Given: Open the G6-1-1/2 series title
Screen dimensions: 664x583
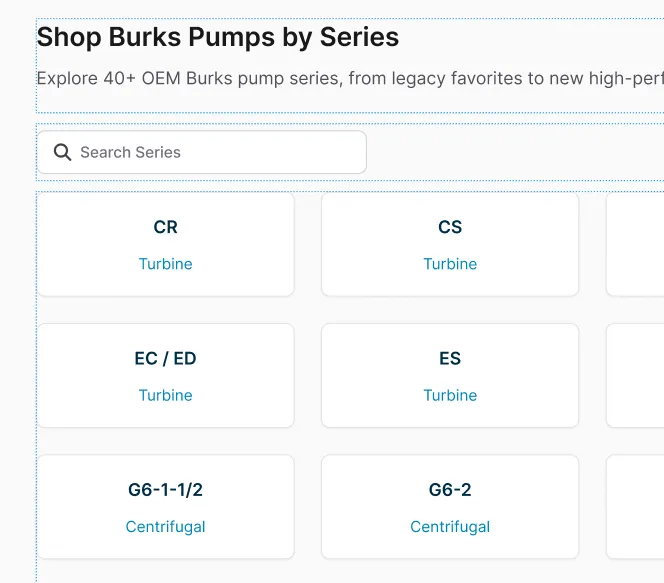Looking at the screenshot, I should (x=165, y=490).
